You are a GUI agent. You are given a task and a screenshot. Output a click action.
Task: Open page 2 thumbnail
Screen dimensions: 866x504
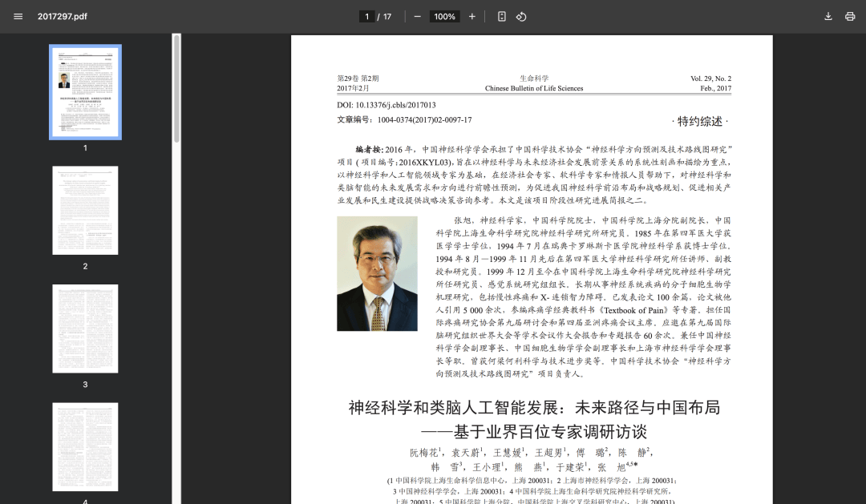[85, 210]
